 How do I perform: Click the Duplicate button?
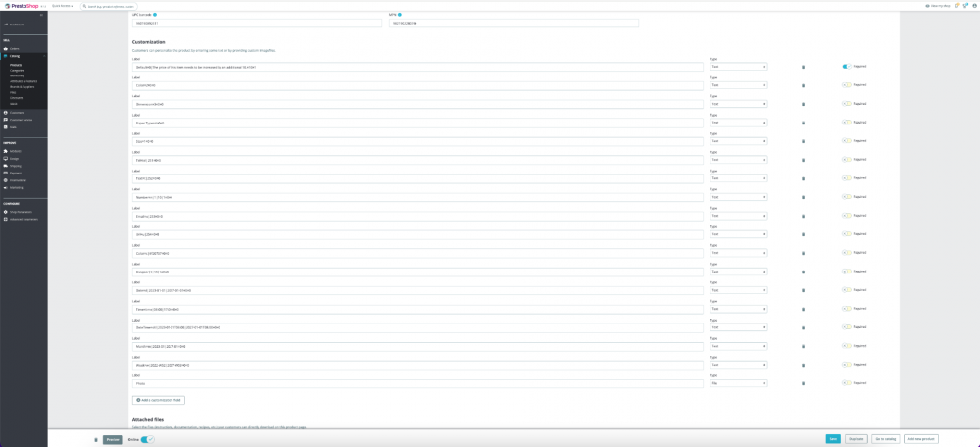(857, 439)
